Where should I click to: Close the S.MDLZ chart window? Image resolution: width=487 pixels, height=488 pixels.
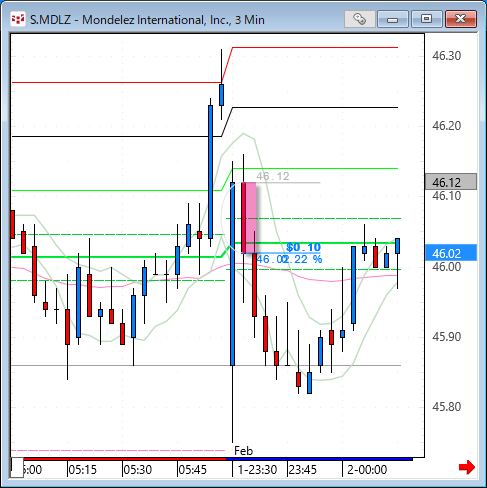pos(461,19)
